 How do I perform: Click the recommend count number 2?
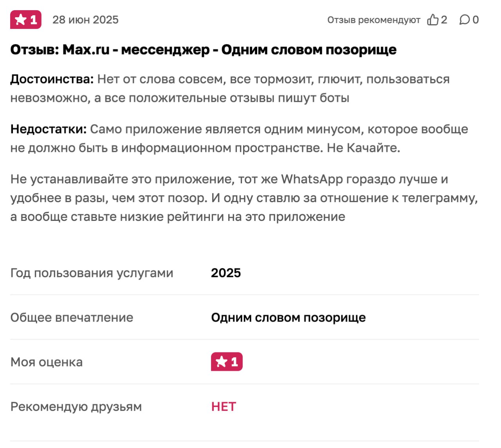[444, 20]
